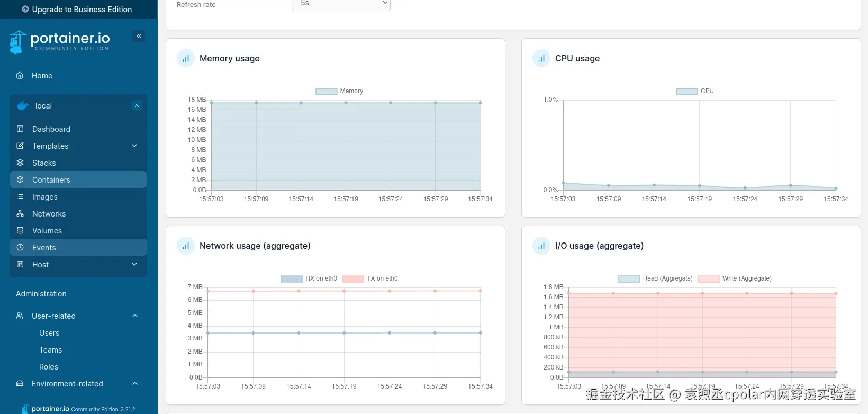Click the Networks icon in the sidebar
868x414 pixels.
[20, 214]
